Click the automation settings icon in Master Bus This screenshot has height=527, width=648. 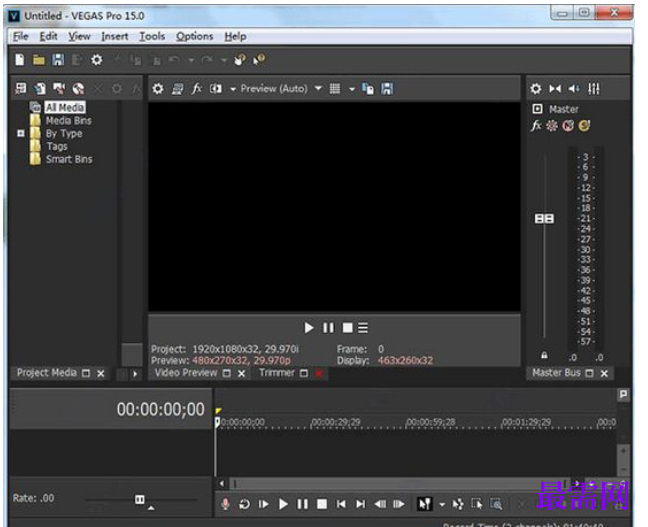point(552,125)
